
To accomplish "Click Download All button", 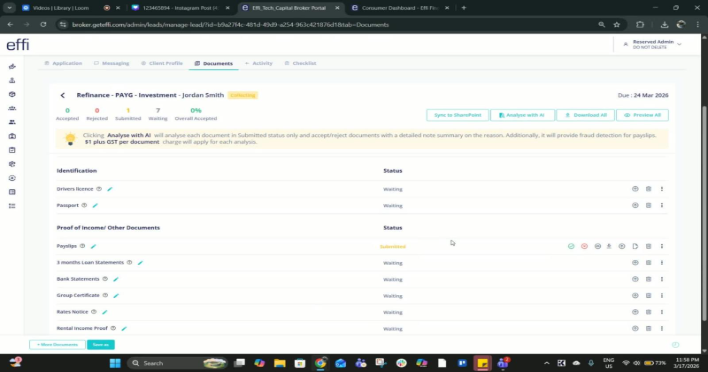I will tap(585, 115).
